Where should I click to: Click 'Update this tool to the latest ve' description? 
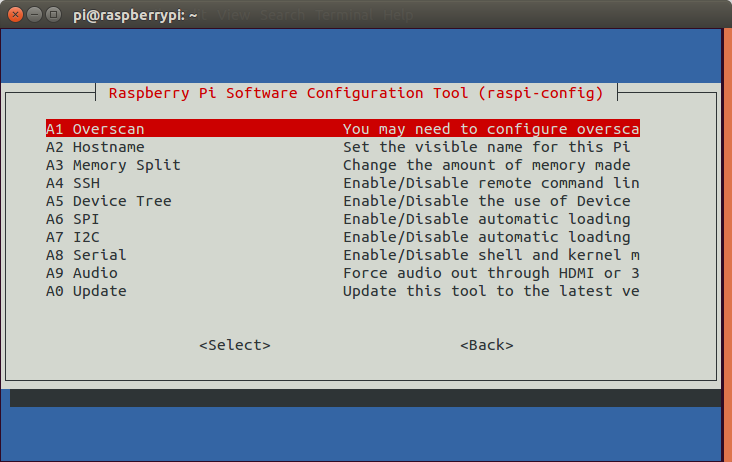[x=491, y=291]
